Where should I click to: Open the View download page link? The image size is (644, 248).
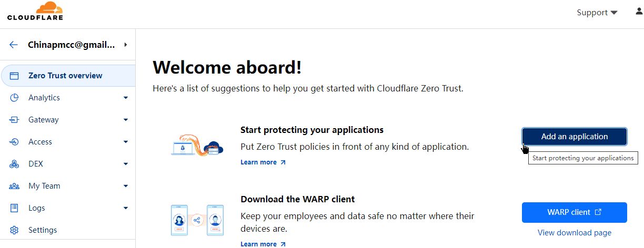(x=574, y=233)
